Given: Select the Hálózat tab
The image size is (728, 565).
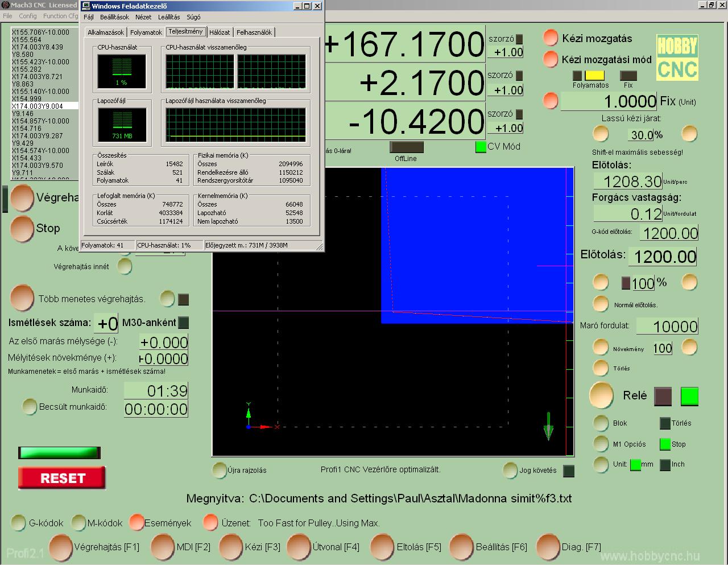Looking at the screenshot, I should point(220,32).
